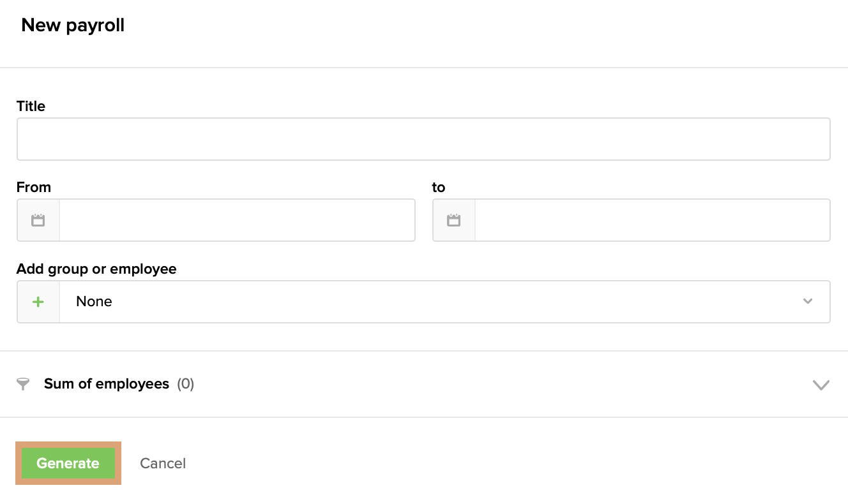Click the empty area of the Sum of employees row

pos(498,384)
